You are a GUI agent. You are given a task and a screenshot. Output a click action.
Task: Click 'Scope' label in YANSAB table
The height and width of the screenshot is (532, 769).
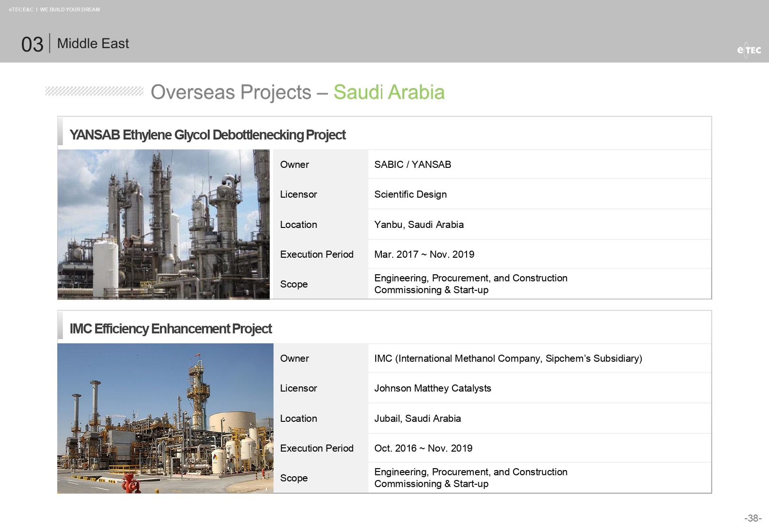(x=294, y=284)
